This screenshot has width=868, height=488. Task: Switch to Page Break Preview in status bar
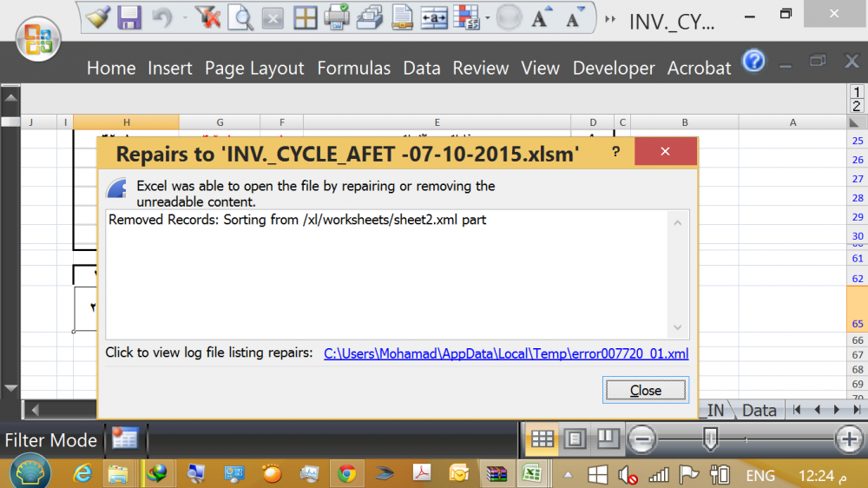607,439
